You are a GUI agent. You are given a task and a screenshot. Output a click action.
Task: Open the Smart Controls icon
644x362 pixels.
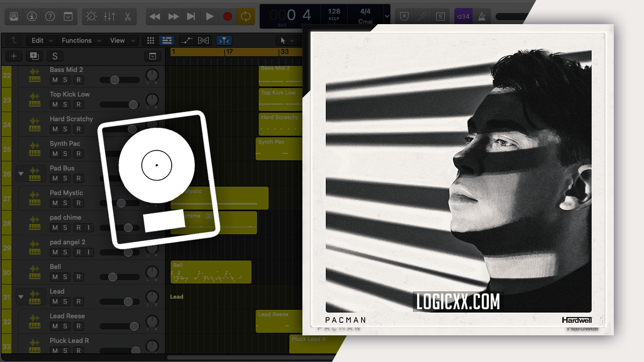point(91,16)
